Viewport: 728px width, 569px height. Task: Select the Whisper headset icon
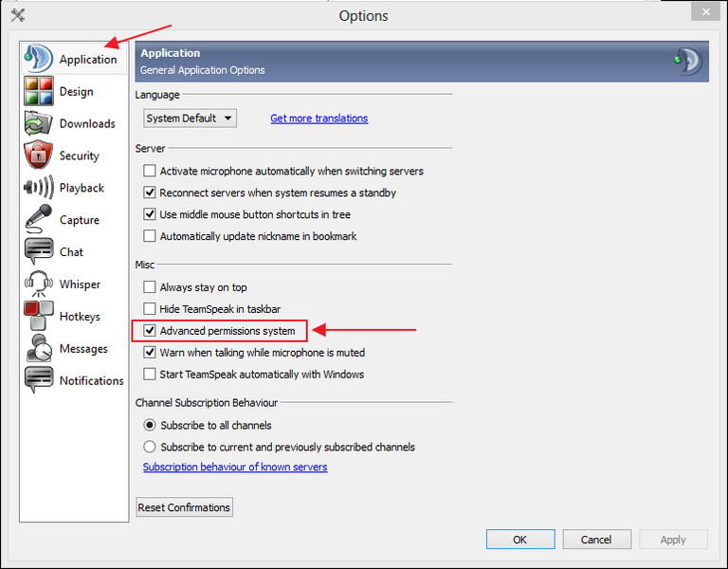tap(38, 284)
